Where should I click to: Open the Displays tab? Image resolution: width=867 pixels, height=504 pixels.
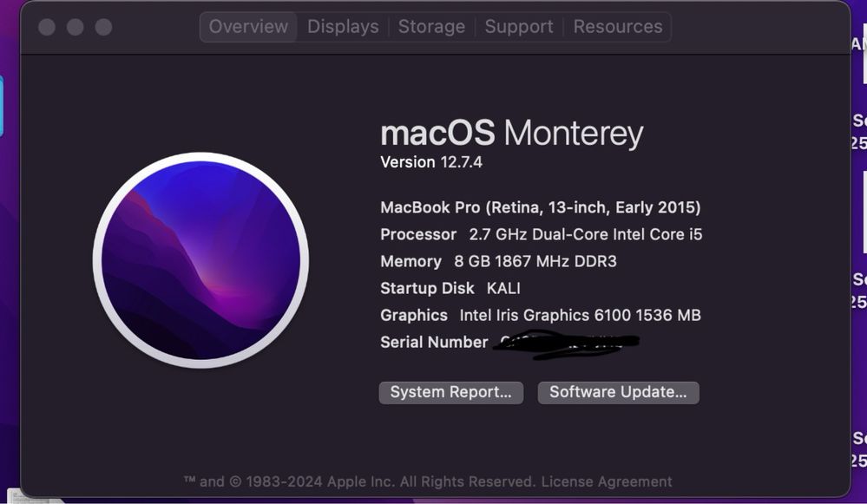pos(343,27)
